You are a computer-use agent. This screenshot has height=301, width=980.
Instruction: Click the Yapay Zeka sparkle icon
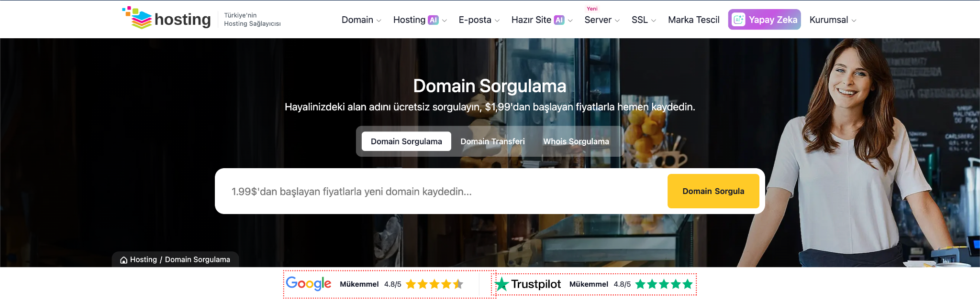[739, 20]
